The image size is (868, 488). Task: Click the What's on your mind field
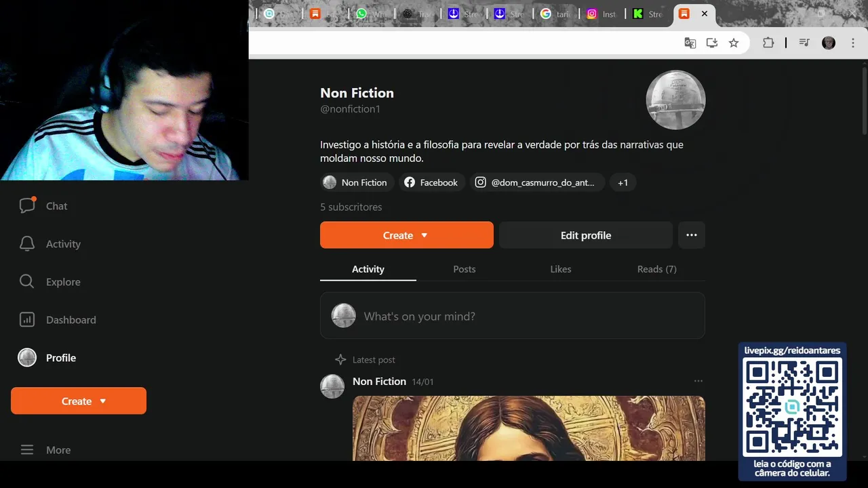(x=513, y=316)
